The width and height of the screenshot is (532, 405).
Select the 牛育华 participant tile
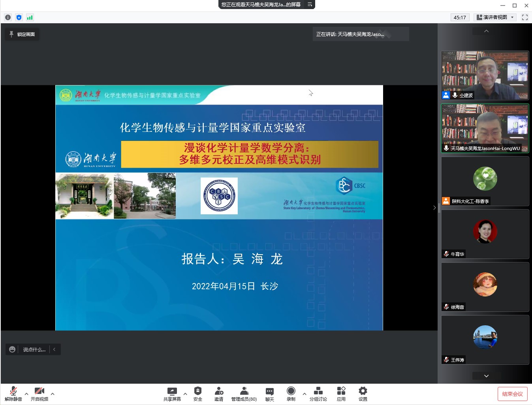click(485, 234)
